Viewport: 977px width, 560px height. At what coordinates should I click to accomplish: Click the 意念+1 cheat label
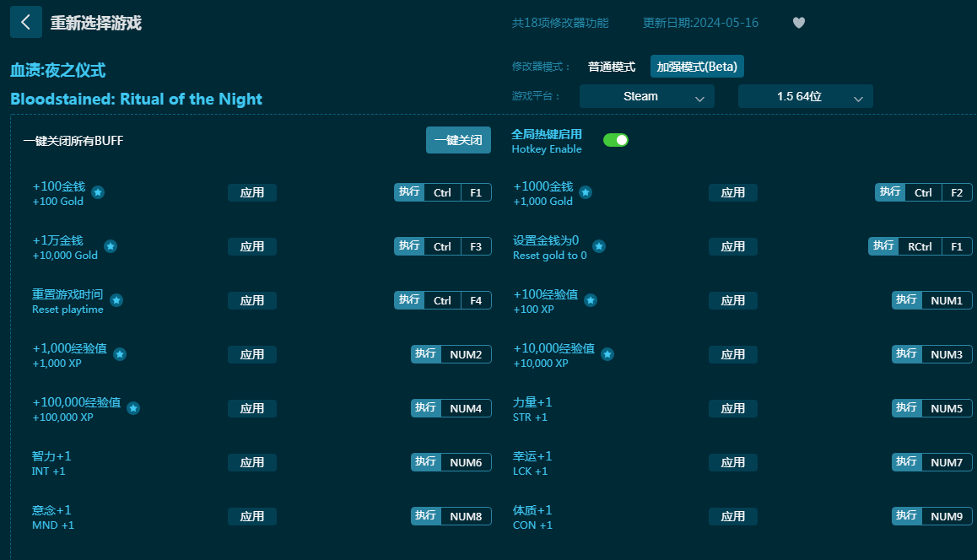(x=51, y=510)
